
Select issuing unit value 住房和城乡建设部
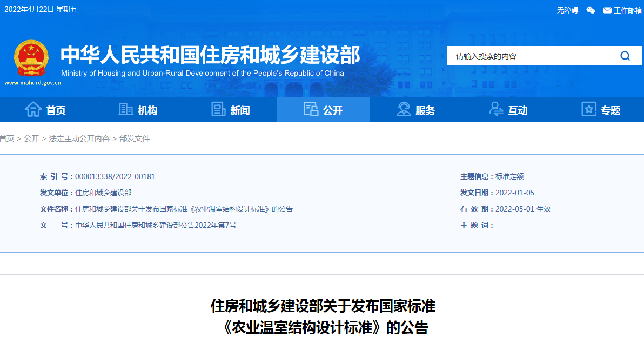(103, 193)
